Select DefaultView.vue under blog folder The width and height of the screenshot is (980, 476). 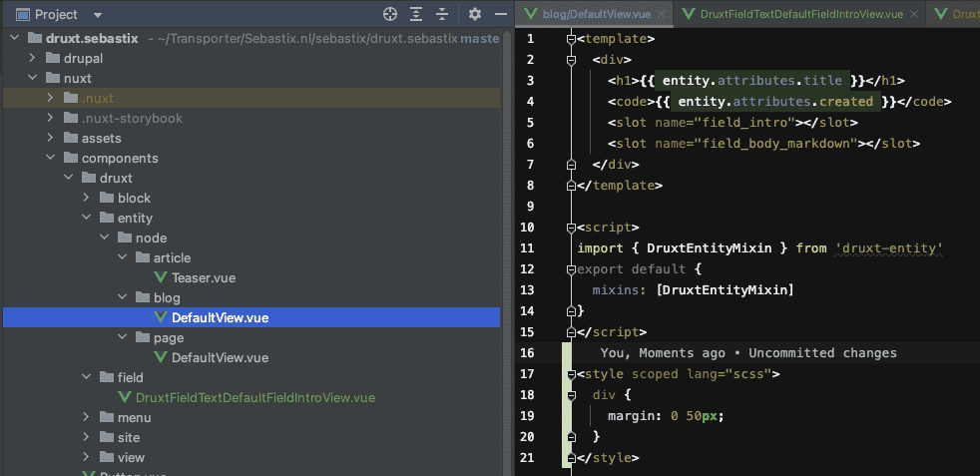click(x=220, y=318)
